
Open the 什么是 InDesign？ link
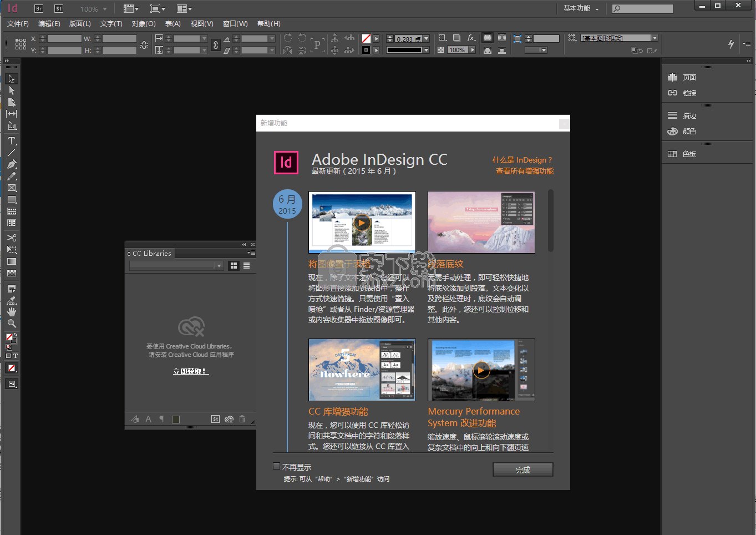click(x=522, y=160)
